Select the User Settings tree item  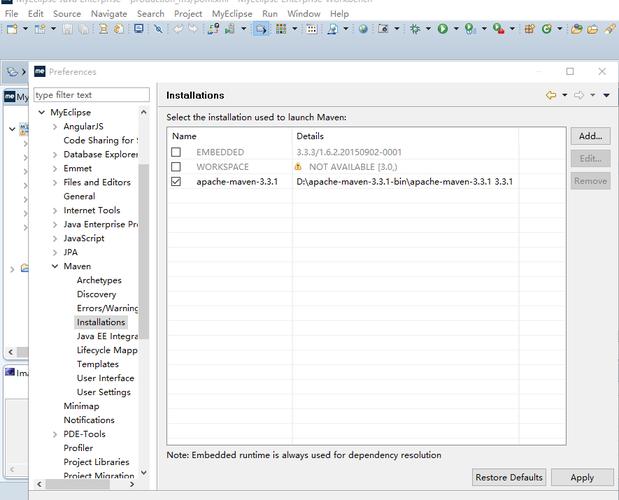coord(103,392)
